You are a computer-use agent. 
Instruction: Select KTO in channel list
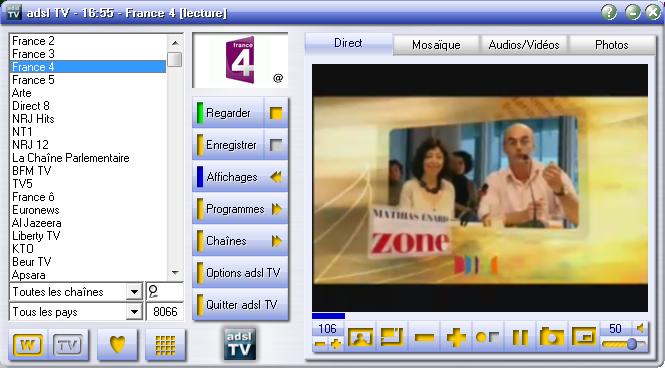(88, 248)
